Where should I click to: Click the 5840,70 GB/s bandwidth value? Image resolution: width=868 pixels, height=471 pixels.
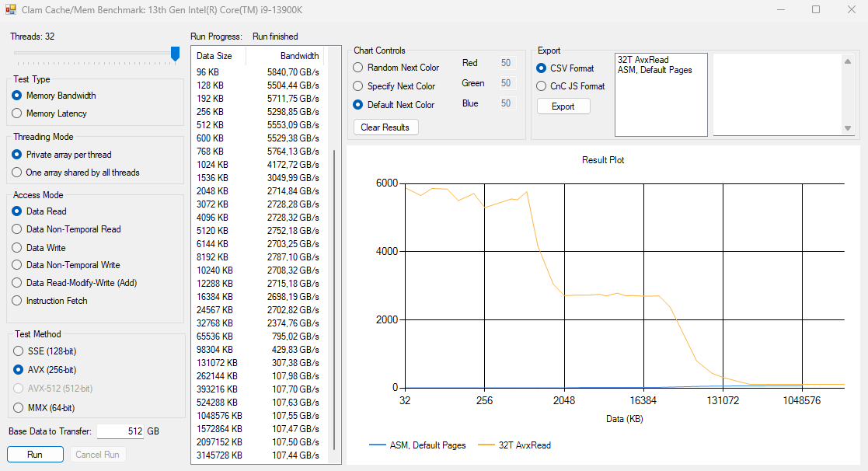(x=293, y=72)
